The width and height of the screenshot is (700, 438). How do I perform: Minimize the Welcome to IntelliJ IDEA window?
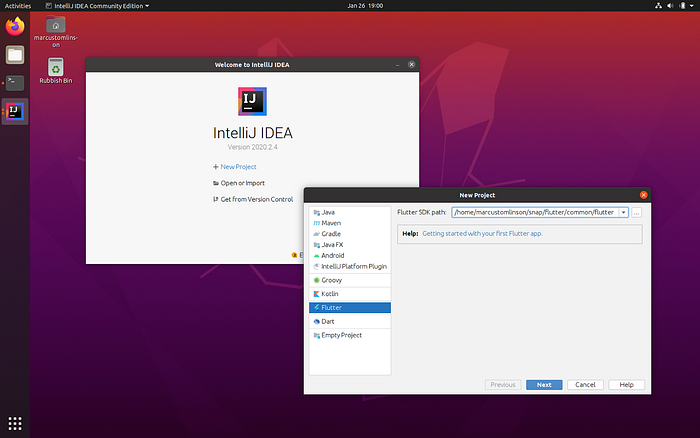coord(397,65)
